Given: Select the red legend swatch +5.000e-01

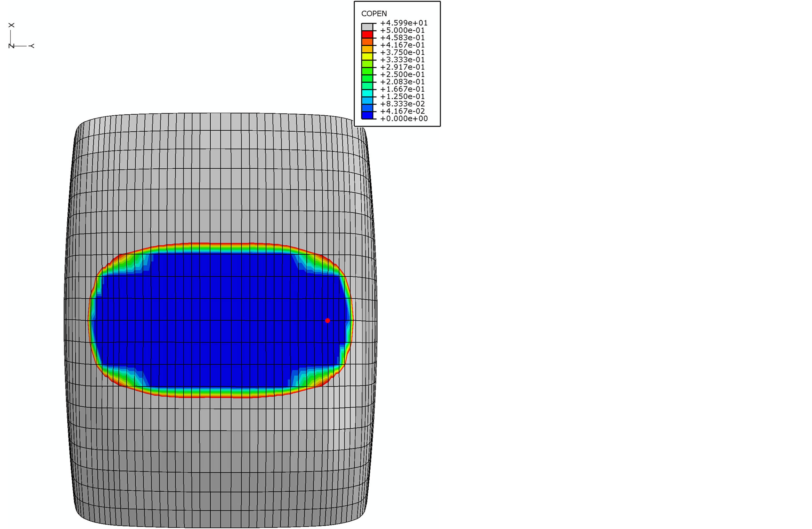Looking at the screenshot, I should click(367, 34).
